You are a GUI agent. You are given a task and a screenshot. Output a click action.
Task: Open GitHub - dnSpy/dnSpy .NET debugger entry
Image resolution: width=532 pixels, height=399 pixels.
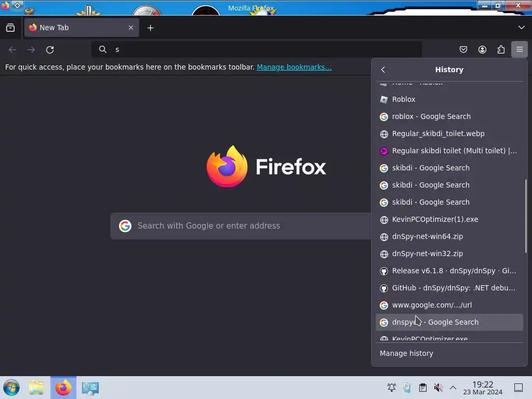click(x=449, y=288)
